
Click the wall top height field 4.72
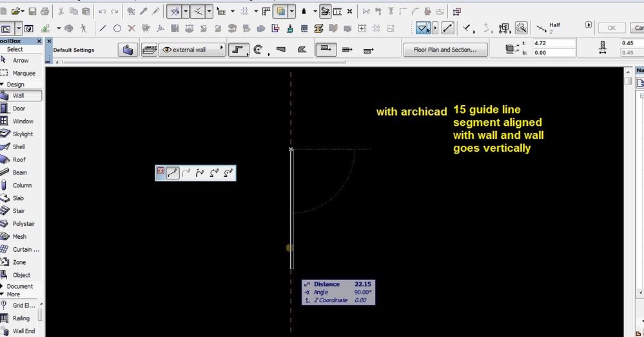coord(554,43)
